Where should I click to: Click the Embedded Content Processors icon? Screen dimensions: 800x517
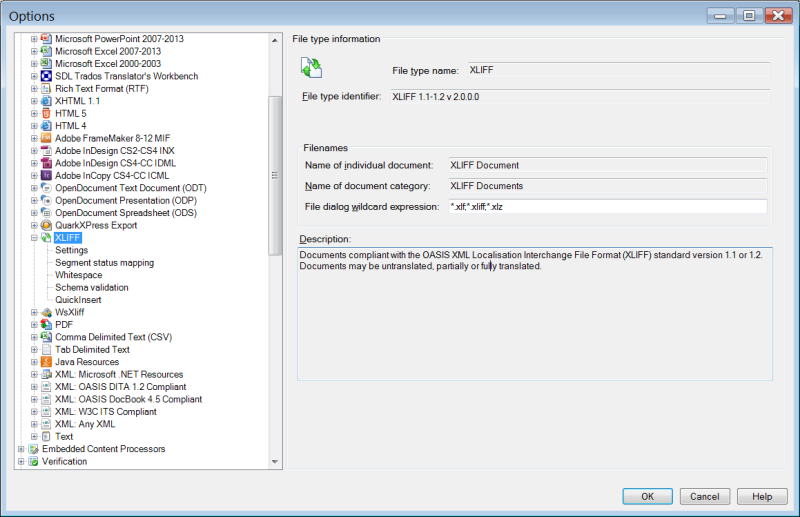(x=34, y=449)
